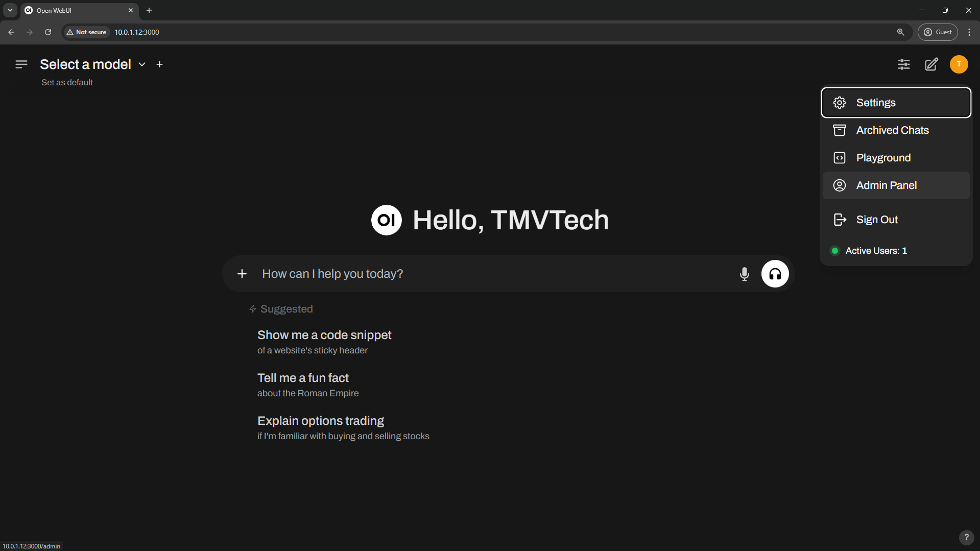Open chat controls with the sliders icon
The width and height of the screenshot is (980, 551).
pos(903,64)
